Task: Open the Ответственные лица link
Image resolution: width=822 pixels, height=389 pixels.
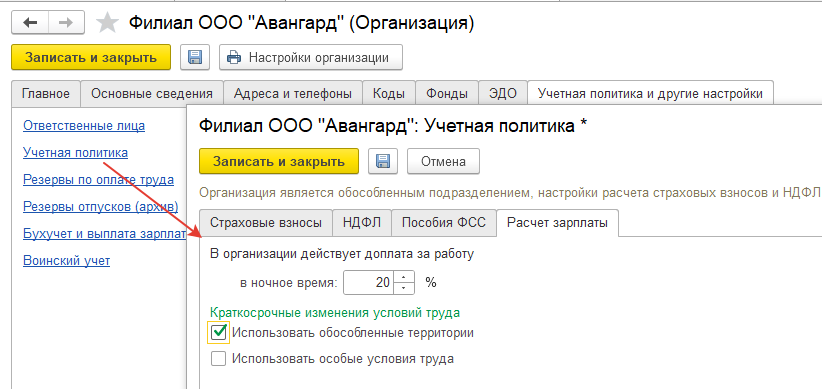Action: click(84, 125)
